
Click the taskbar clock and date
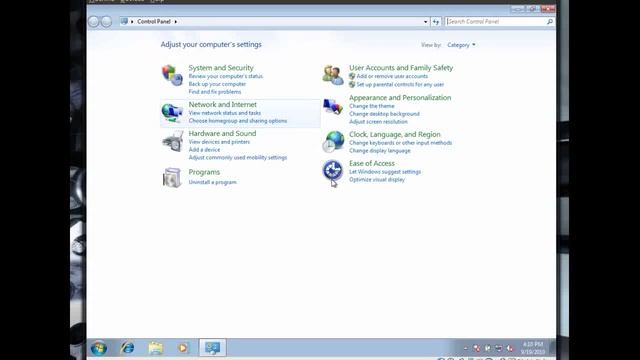pyautogui.click(x=533, y=348)
